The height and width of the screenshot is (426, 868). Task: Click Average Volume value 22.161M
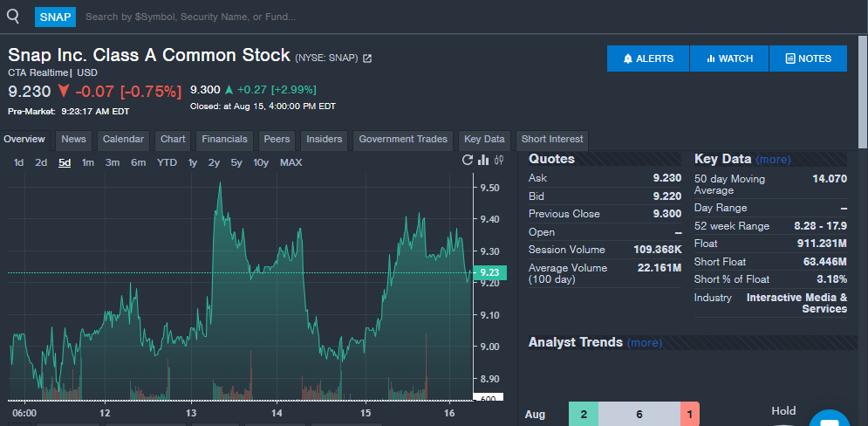[x=660, y=268]
